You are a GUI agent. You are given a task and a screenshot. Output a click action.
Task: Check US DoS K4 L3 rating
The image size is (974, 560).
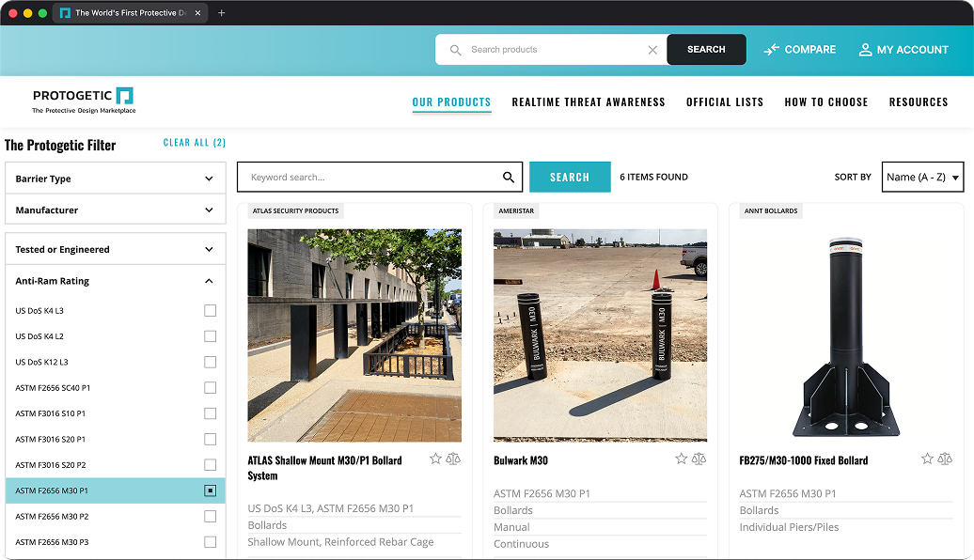210,310
